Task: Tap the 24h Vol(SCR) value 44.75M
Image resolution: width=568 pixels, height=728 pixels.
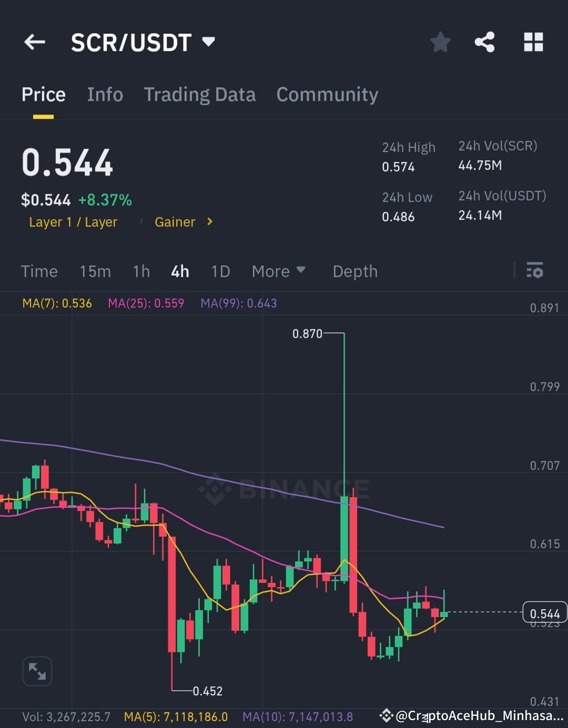Action: click(480, 166)
